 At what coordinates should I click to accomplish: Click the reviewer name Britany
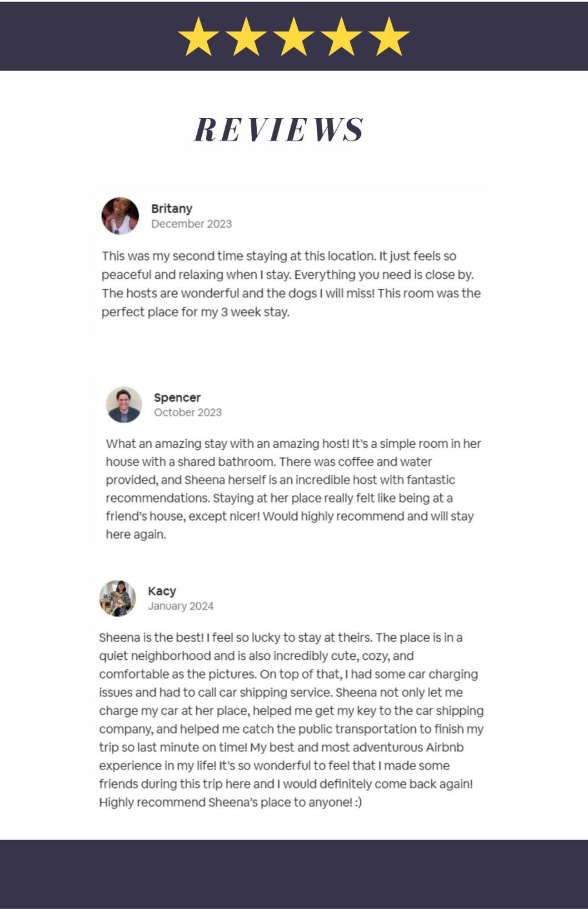coord(172,209)
